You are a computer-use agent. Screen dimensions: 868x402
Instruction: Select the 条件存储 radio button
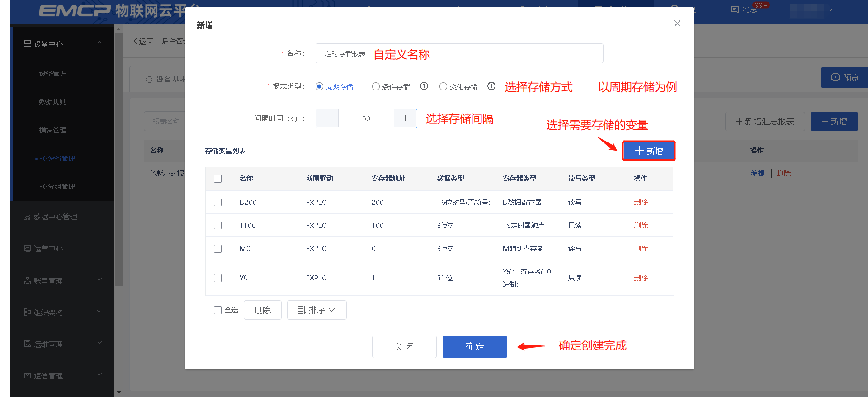[x=376, y=86]
